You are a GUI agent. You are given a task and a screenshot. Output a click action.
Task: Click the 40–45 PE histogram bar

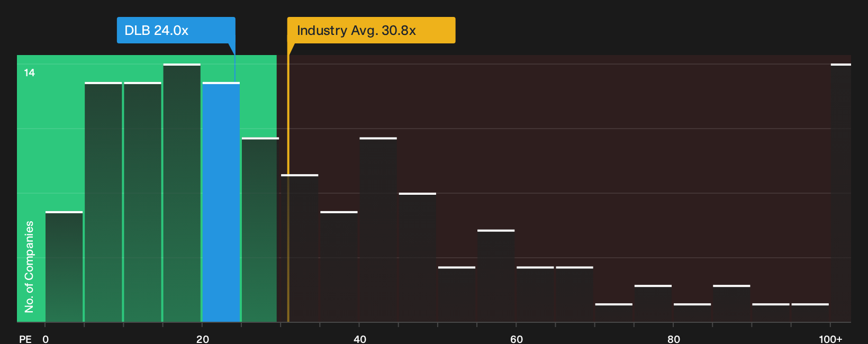click(378, 230)
